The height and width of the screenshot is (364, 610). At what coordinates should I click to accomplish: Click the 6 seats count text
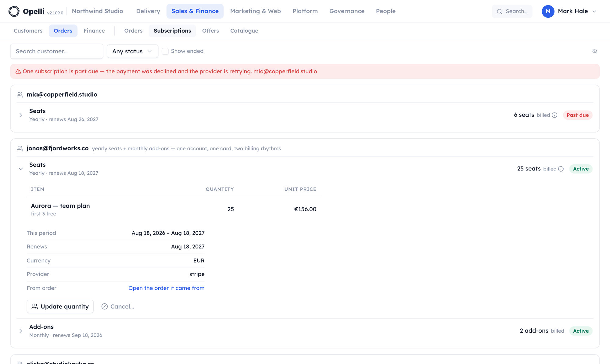(524, 115)
